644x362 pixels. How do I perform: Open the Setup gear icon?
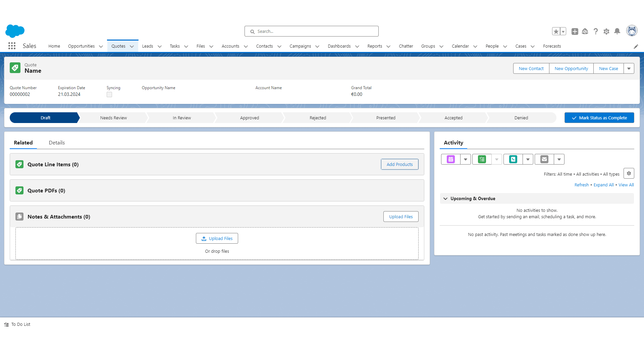(x=606, y=31)
